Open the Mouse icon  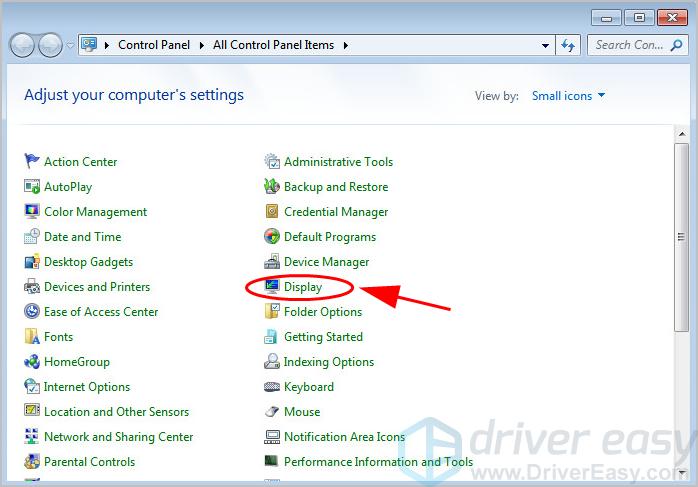click(272, 411)
